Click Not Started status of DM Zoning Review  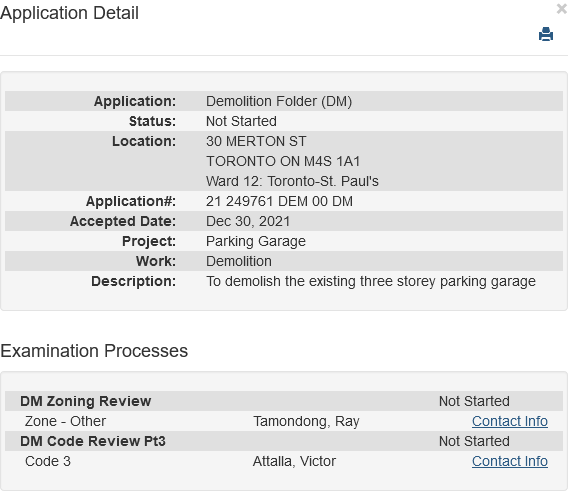(474, 401)
